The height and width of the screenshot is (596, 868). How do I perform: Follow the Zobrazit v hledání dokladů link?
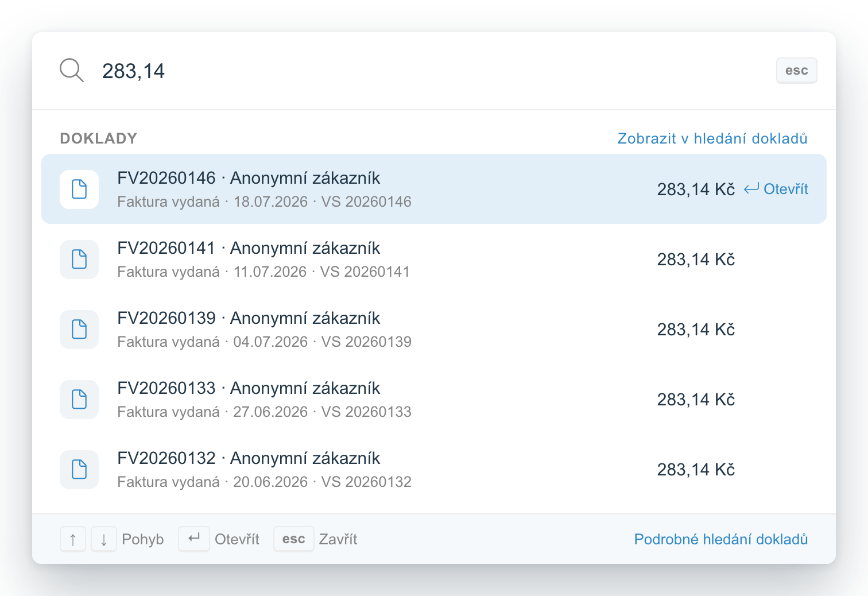(x=712, y=138)
